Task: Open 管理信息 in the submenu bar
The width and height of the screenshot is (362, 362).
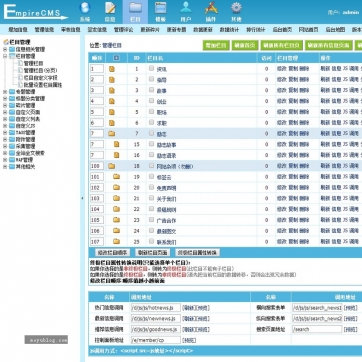Action: pyautogui.click(x=44, y=30)
